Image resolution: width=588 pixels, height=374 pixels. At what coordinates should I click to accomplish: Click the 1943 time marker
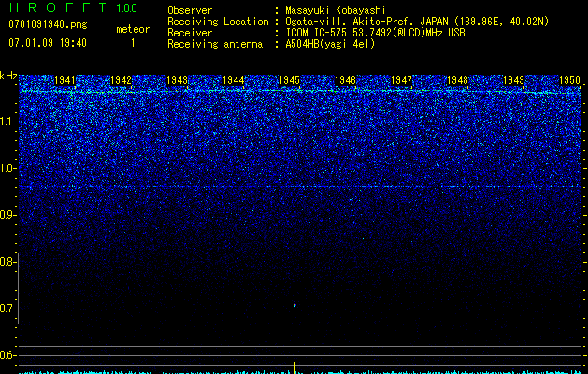coord(177,80)
